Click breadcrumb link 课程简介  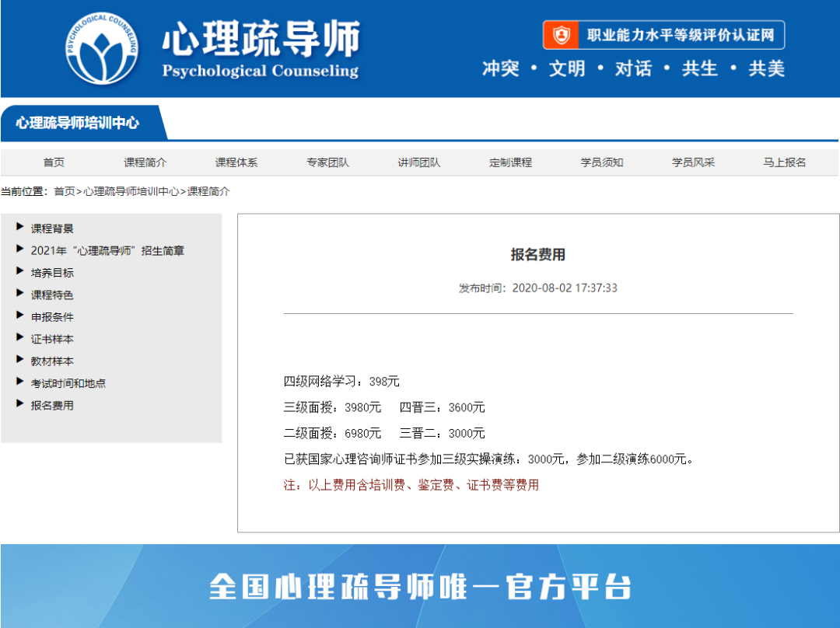208,191
